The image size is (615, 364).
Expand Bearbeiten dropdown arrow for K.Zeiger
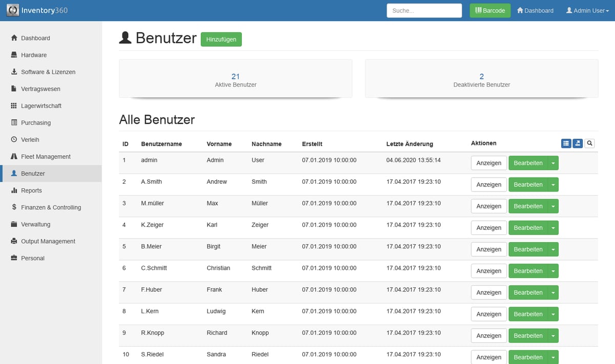coord(553,228)
